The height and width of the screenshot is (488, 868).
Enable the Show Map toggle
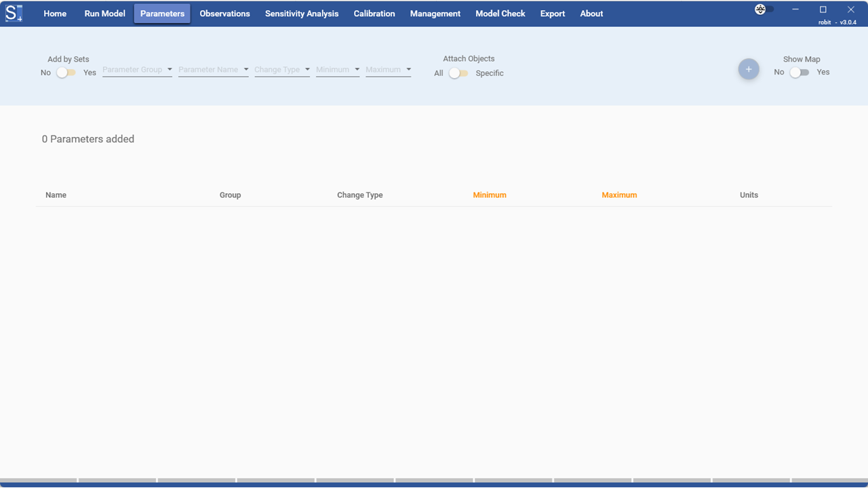[x=800, y=73]
